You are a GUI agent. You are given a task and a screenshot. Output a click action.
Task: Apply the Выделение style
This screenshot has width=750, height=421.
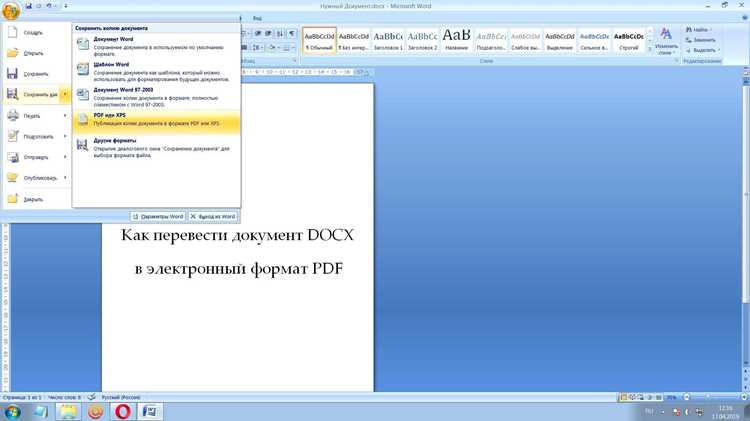coord(560,40)
